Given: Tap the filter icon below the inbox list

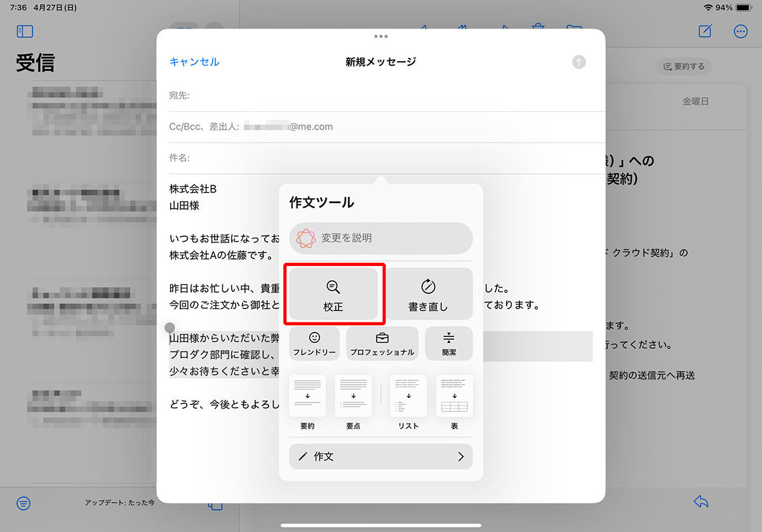Looking at the screenshot, I should pyautogui.click(x=23, y=503).
